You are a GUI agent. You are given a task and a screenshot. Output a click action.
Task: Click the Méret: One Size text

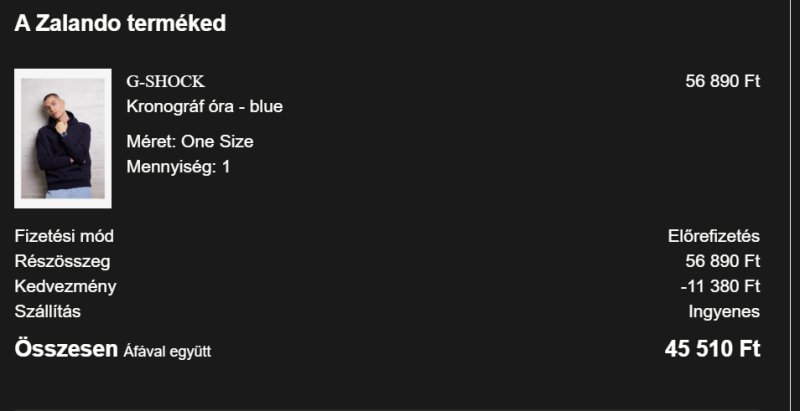pyautogui.click(x=190, y=141)
